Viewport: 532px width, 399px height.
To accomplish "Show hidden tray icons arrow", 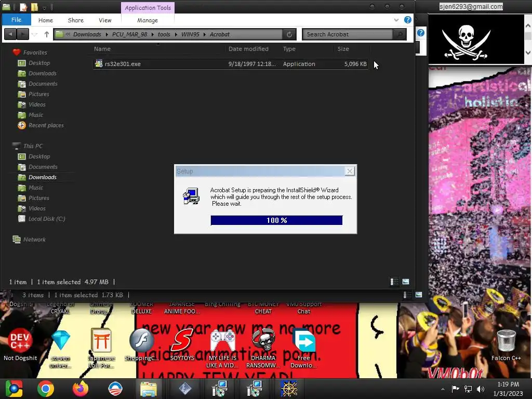I will [443, 389].
